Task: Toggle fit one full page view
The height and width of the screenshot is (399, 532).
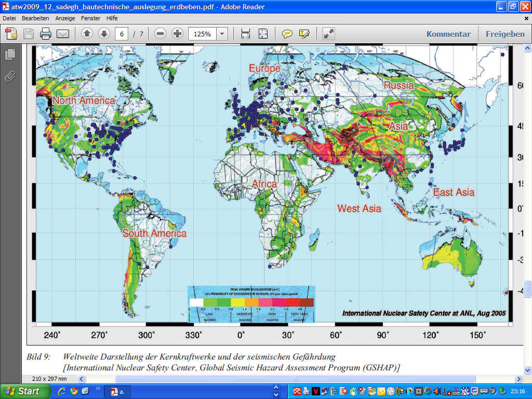Action: 263,34
